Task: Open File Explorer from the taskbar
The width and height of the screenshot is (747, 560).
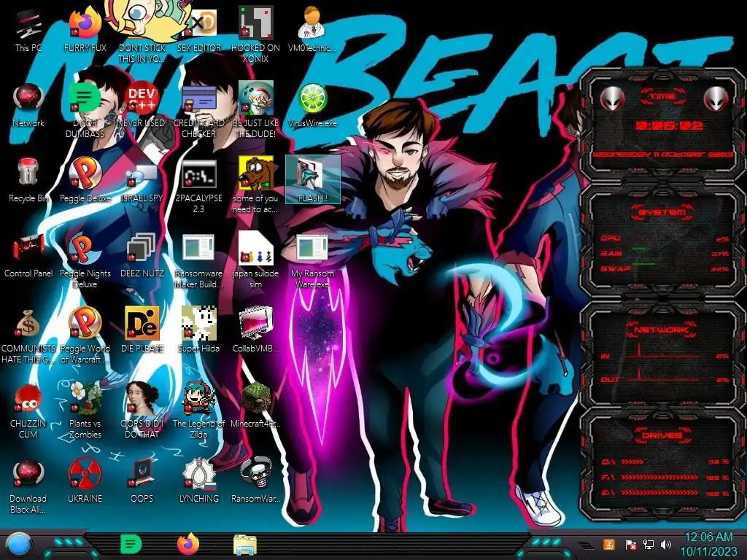Action: point(245,545)
